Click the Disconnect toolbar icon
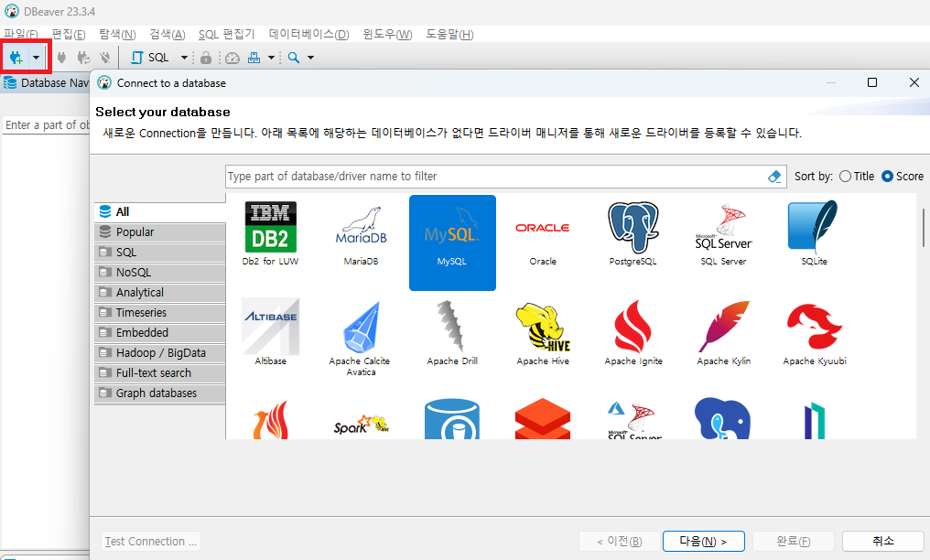This screenshot has width=930, height=560. tap(105, 58)
